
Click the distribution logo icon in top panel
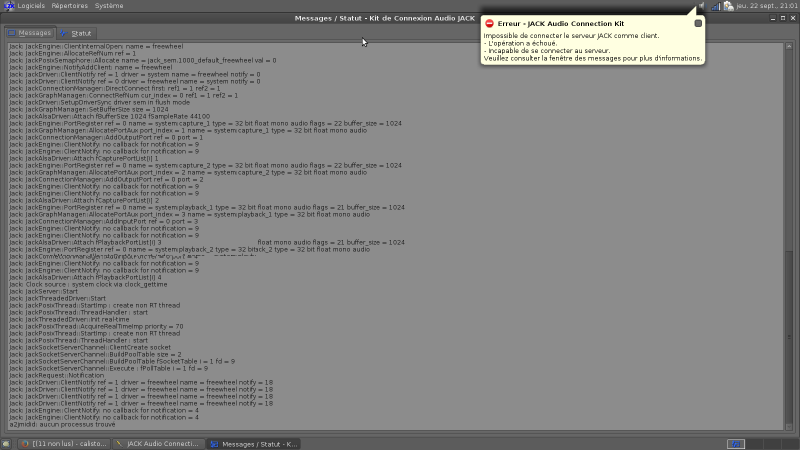click(9, 6)
